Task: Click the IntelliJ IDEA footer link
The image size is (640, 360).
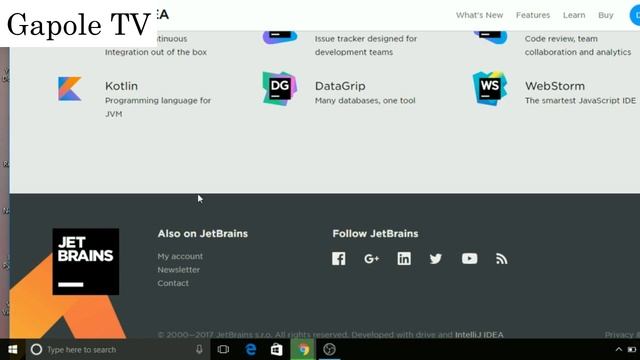Action: click(x=479, y=335)
